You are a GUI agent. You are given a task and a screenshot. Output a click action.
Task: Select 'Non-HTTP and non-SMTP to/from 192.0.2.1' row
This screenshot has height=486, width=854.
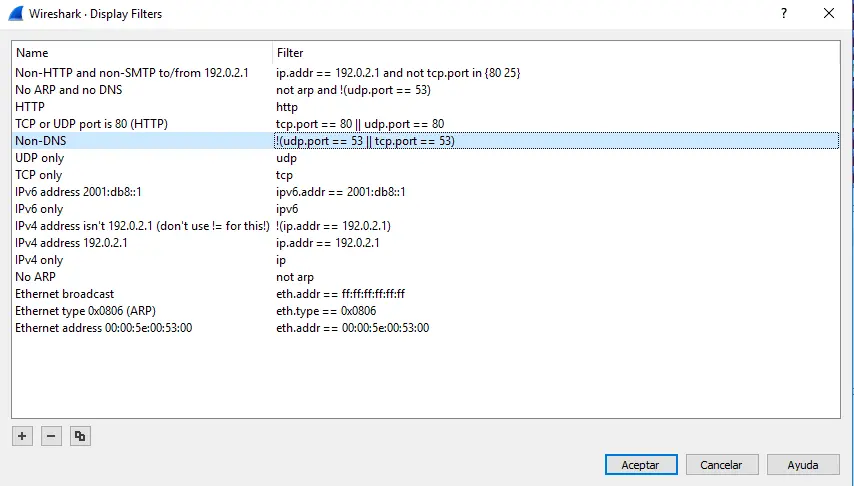click(425, 72)
